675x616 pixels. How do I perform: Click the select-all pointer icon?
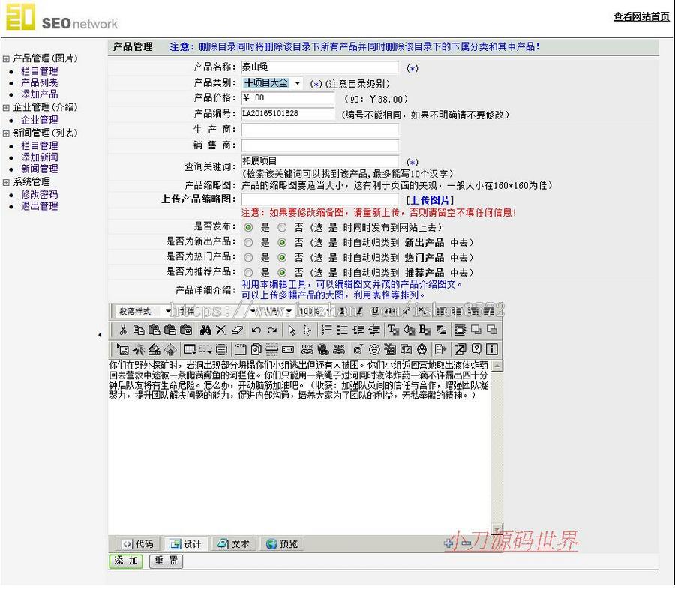pyautogui.click(x=292, y=330)
